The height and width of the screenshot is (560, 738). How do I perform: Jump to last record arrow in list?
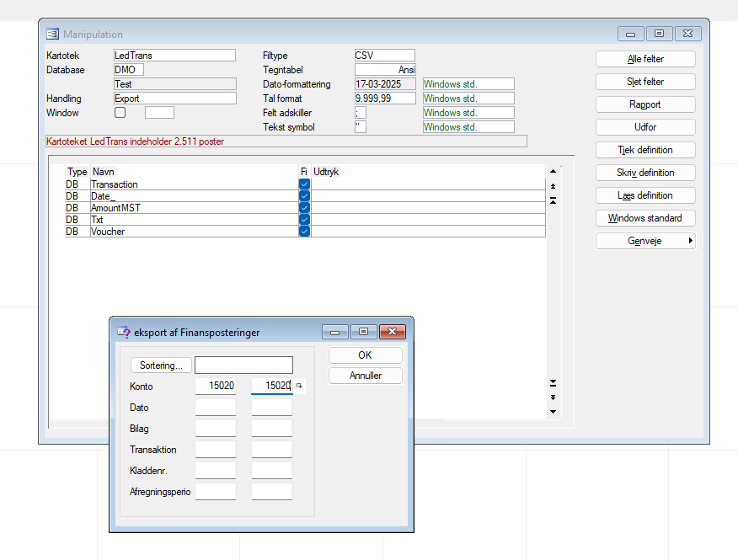click(553, 382)
